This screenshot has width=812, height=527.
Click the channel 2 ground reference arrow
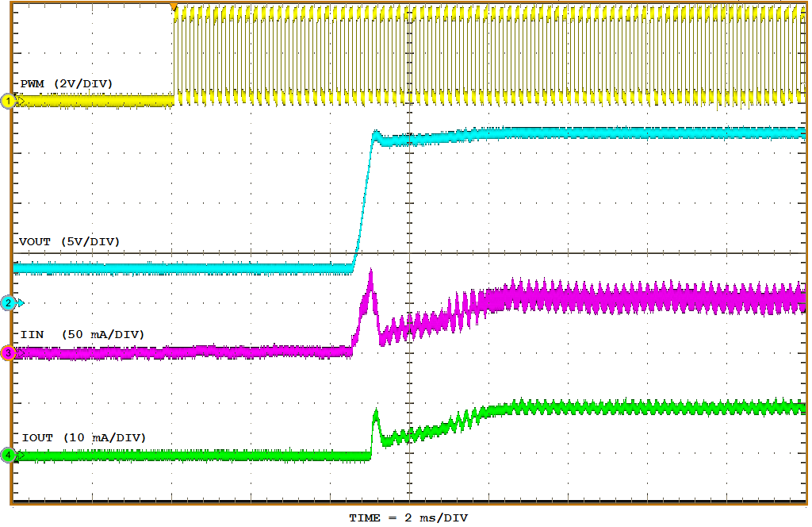[21, 302]
